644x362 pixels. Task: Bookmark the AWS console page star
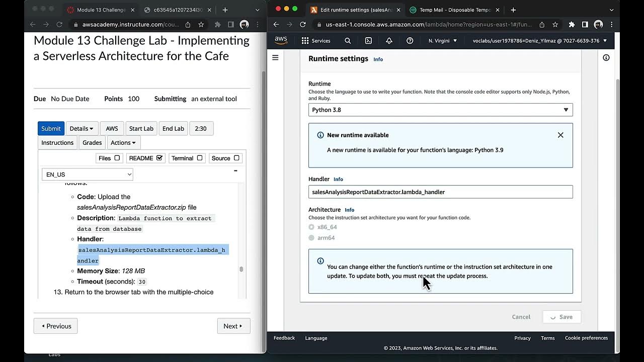[555, 24]
